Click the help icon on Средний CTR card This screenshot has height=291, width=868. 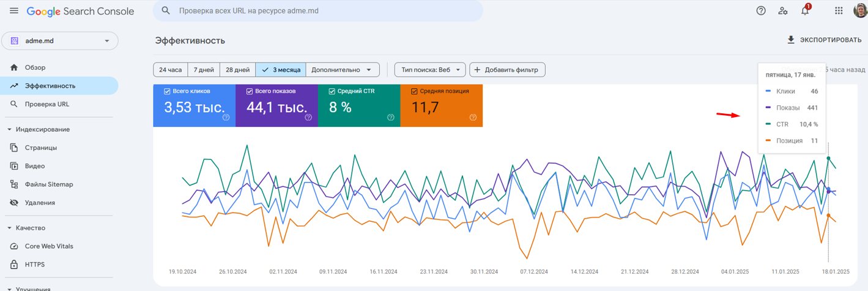(390, 118)
